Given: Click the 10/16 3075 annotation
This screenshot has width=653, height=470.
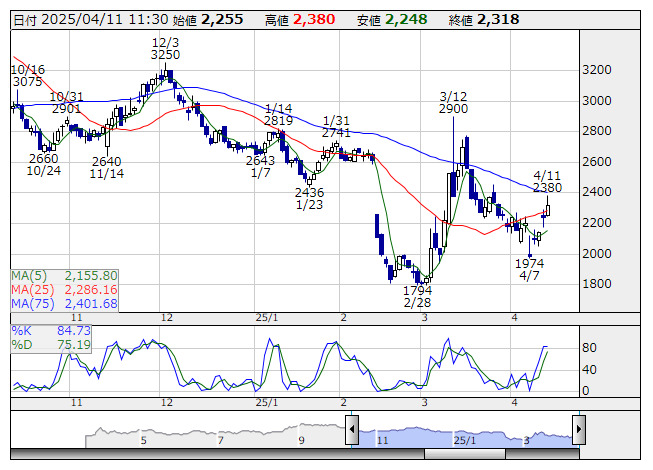Looking at the screenshot, I should click(28, 76).
